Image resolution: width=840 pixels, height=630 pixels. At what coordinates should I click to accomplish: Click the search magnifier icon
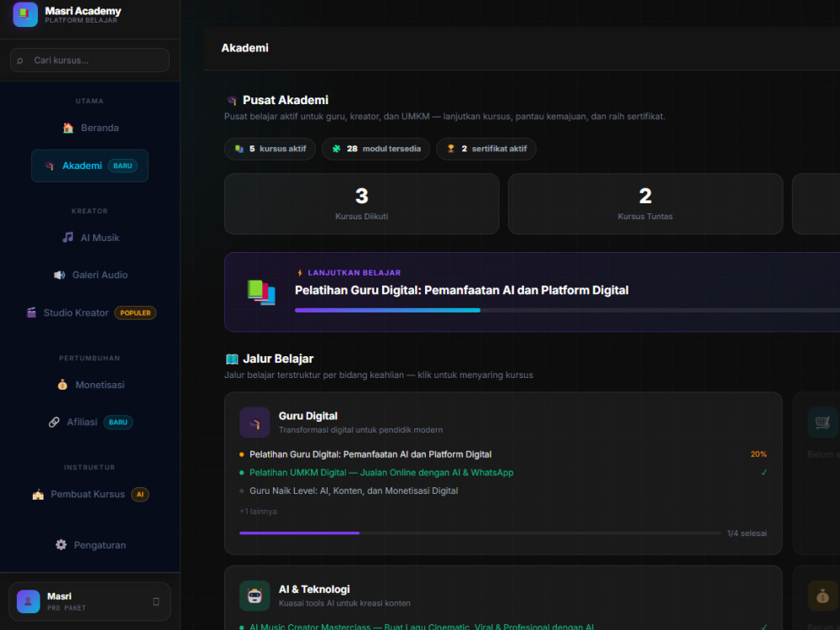(20, 60)
